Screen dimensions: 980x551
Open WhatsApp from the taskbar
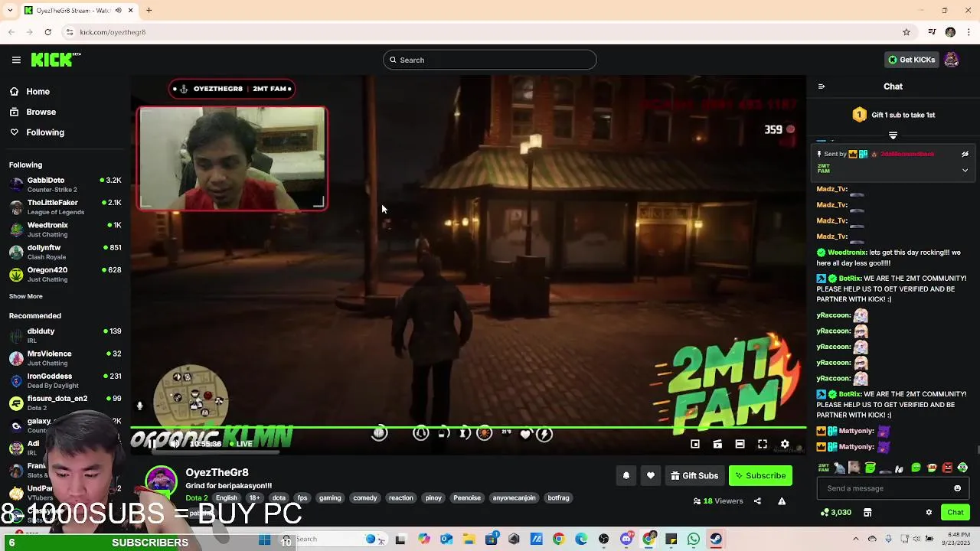point(694,540)
